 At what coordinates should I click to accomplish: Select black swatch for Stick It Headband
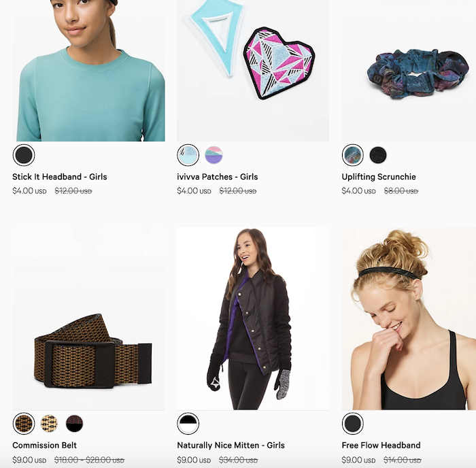24,155
